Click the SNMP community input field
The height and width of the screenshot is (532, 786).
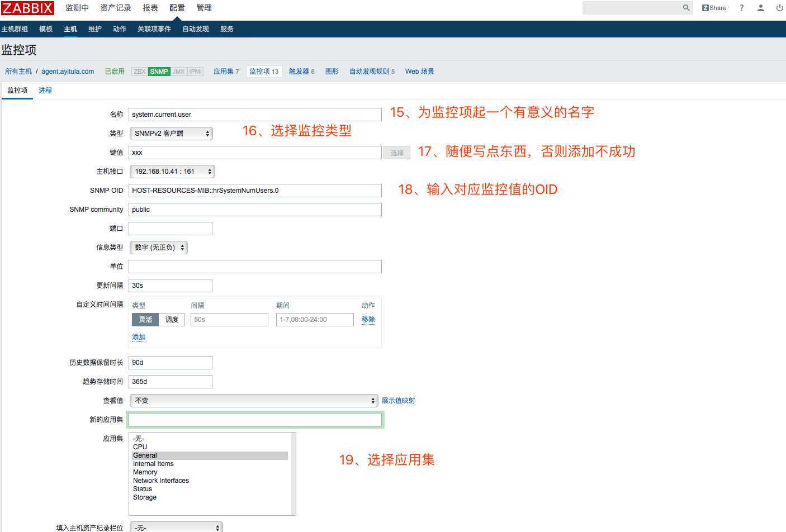(x=255, y=210)
